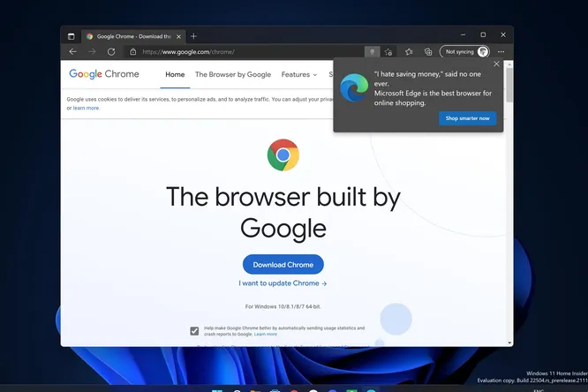View site information via lock icon

tap(132, 52)
